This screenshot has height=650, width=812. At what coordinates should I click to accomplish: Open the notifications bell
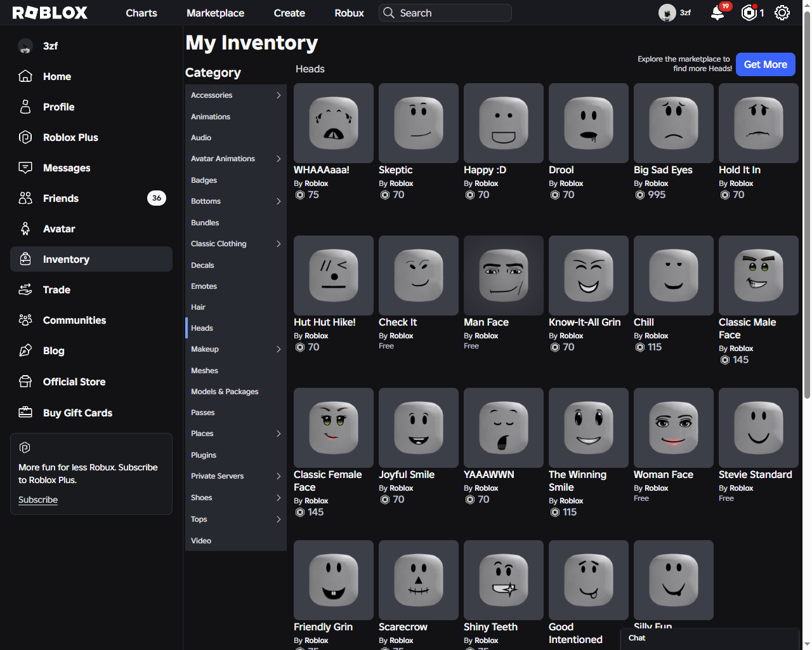click(x=717, y=13)
